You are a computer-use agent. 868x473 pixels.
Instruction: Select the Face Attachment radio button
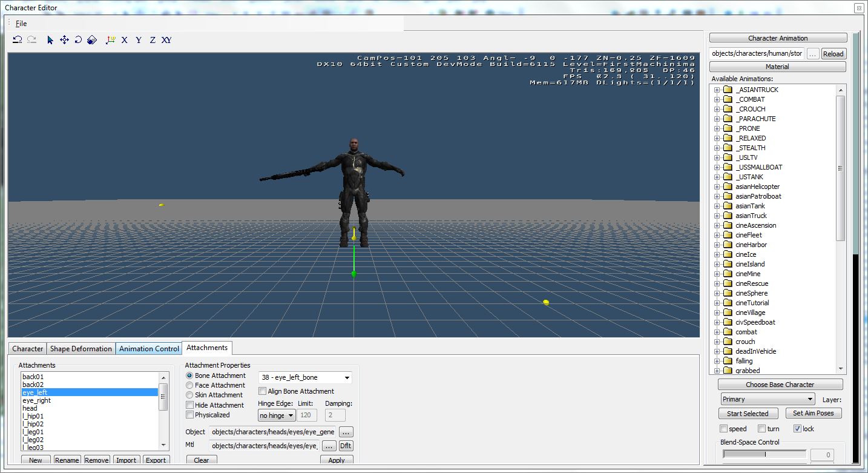(x=189, y=385)
